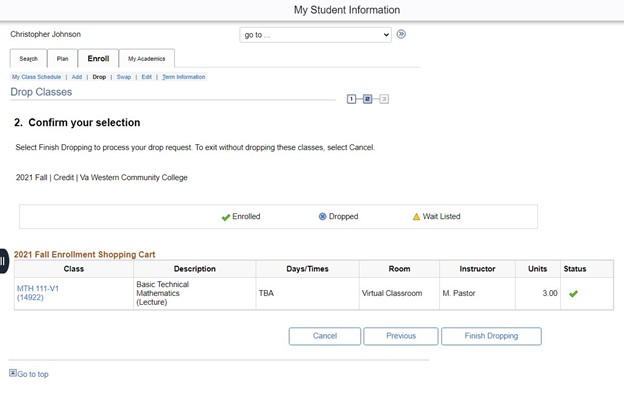This screenshot has height=394, width=624.
Task: Click the '2021 Fall | Credit | Va Western' text
Action: 101,177
